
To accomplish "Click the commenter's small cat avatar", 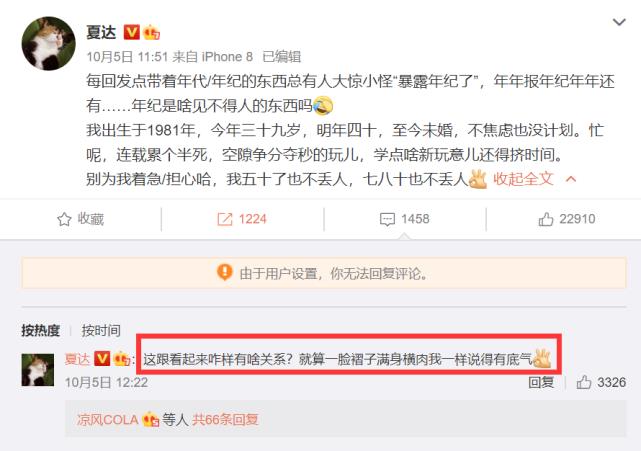I will pyautogui.click(x=38, y=370).
